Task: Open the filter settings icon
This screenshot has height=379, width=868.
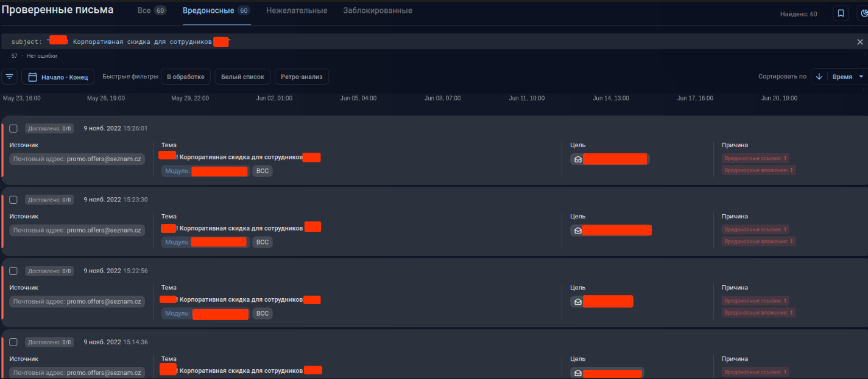Action: coord(9,77)
